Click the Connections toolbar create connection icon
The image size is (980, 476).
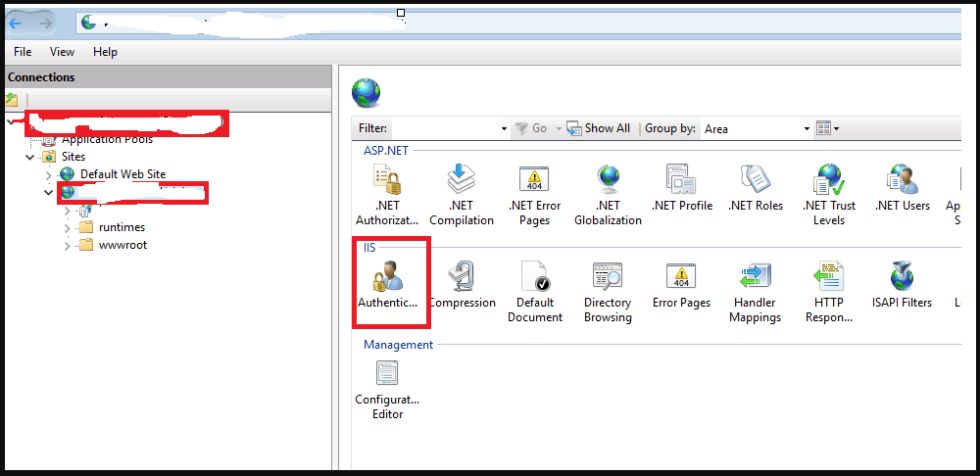11,99
